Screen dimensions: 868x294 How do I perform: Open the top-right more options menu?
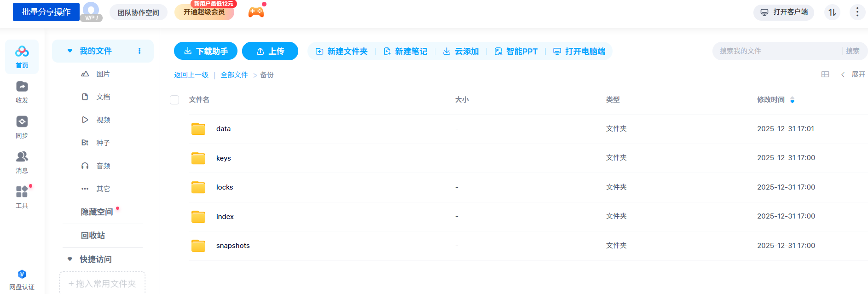[x=857, y=12]
